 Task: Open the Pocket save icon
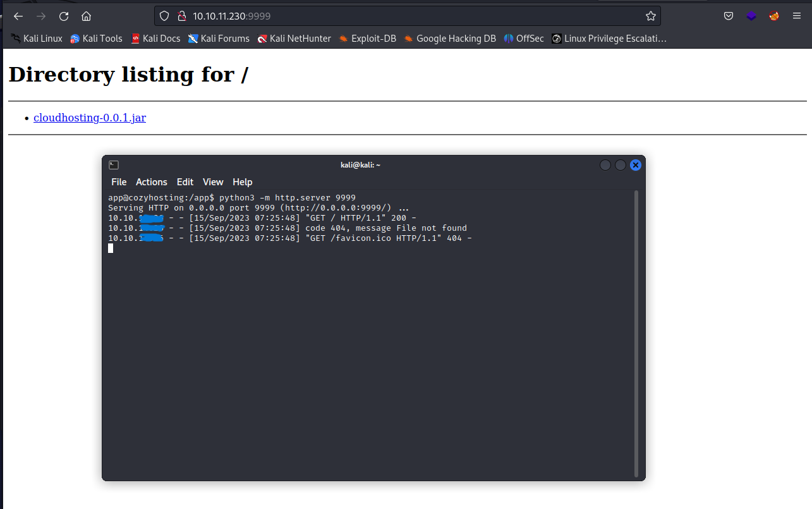pyautogui.click(x=729, y=16)
